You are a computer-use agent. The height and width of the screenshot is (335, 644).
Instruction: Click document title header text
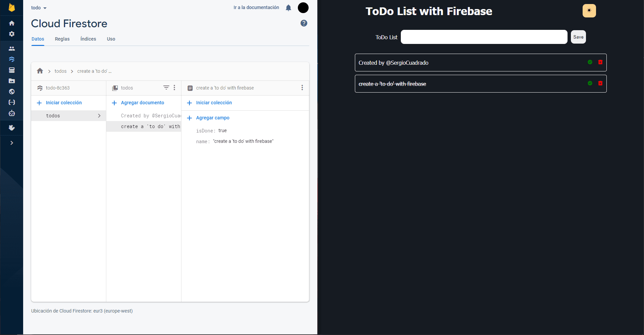pyautogui.click(x=225, y=88)
